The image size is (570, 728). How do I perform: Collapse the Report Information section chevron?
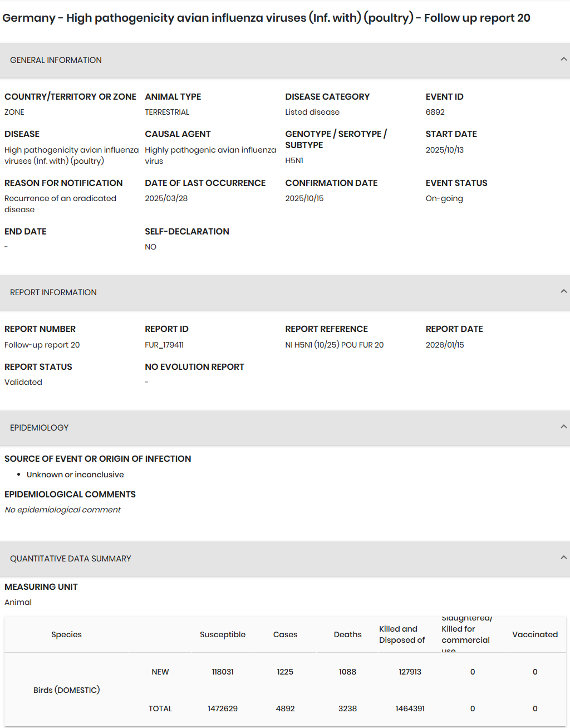coord(563,291)
